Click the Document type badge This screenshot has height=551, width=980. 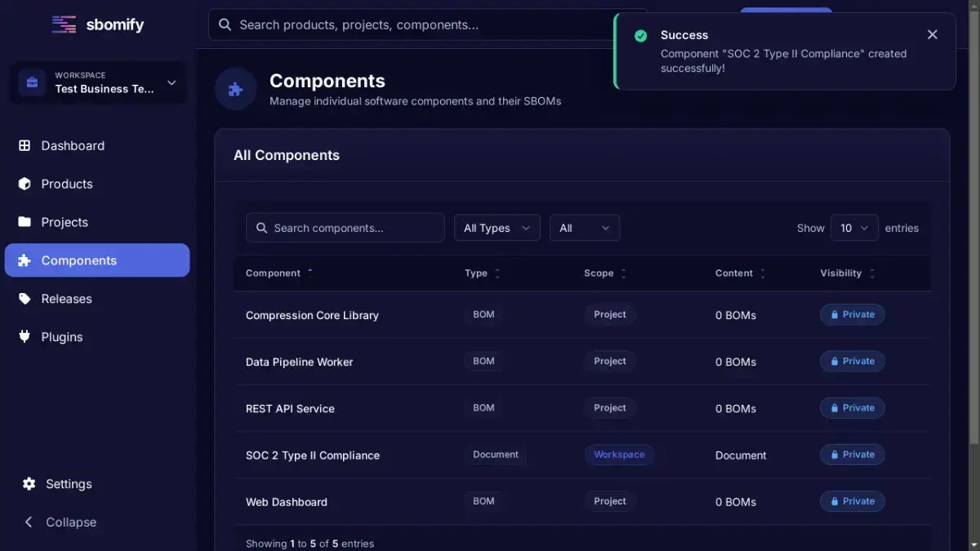coord(496,455)
